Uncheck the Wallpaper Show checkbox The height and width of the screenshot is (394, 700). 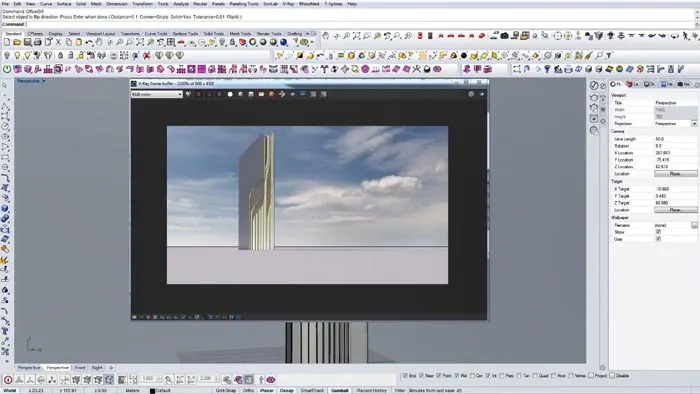click(658, 232)
